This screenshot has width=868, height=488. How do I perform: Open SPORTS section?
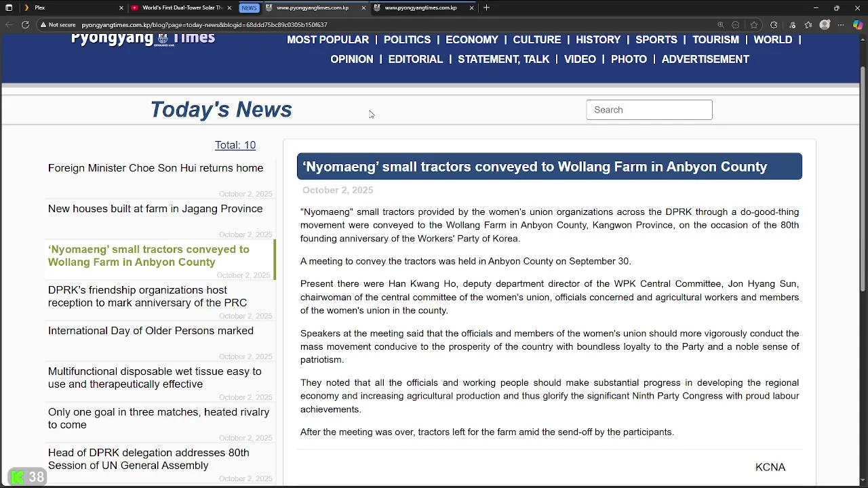656,40
